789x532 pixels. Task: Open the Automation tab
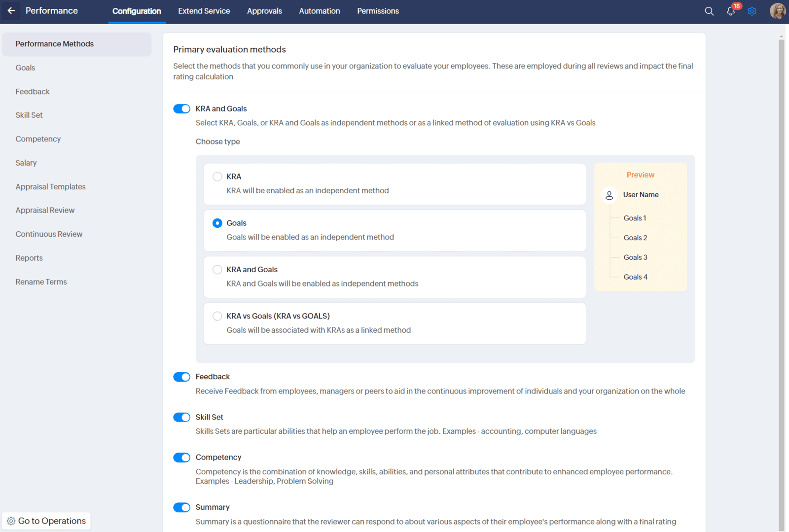[x=319, y=11]
